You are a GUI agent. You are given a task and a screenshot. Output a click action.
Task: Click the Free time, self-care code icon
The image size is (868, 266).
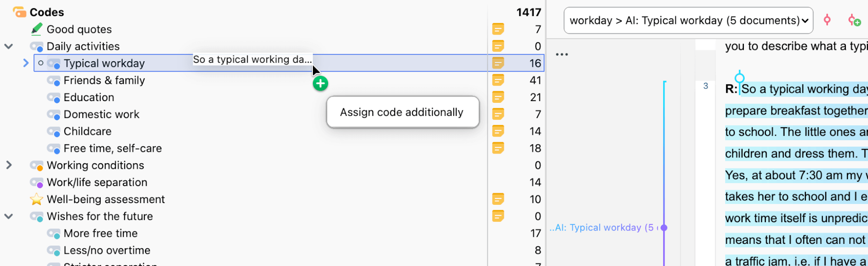pyautogui.click(x=53, y=148)
